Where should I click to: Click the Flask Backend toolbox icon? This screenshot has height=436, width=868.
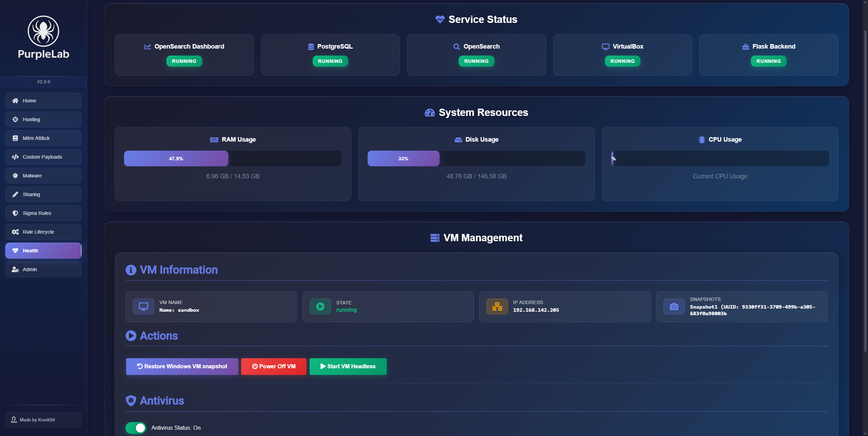click(746, 47)
